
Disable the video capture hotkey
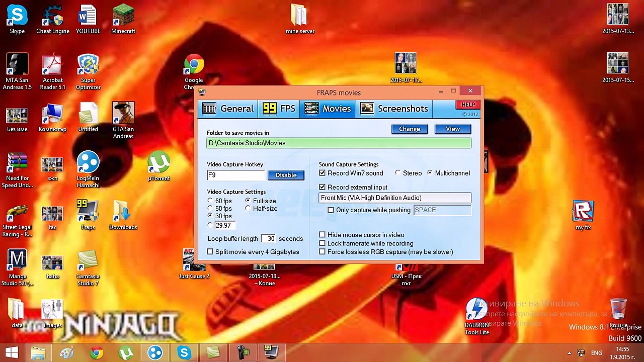click(x=286, y=175)
